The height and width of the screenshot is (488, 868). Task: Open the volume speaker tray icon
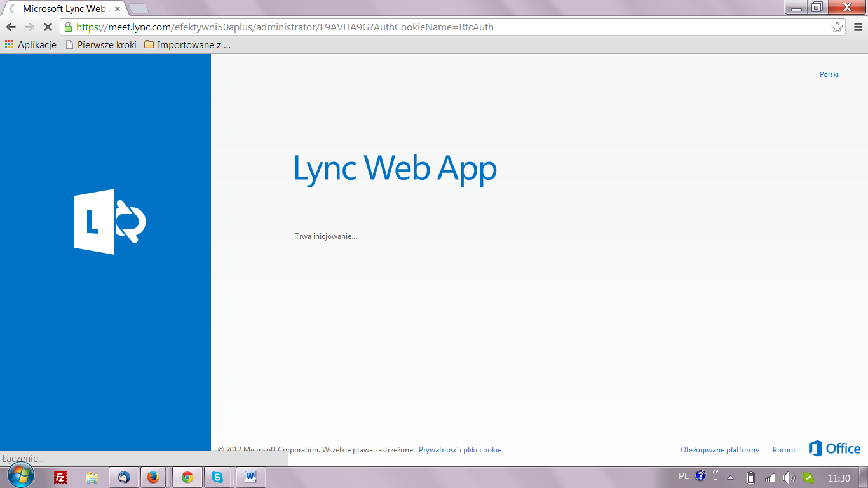click(x=789, y=478)
